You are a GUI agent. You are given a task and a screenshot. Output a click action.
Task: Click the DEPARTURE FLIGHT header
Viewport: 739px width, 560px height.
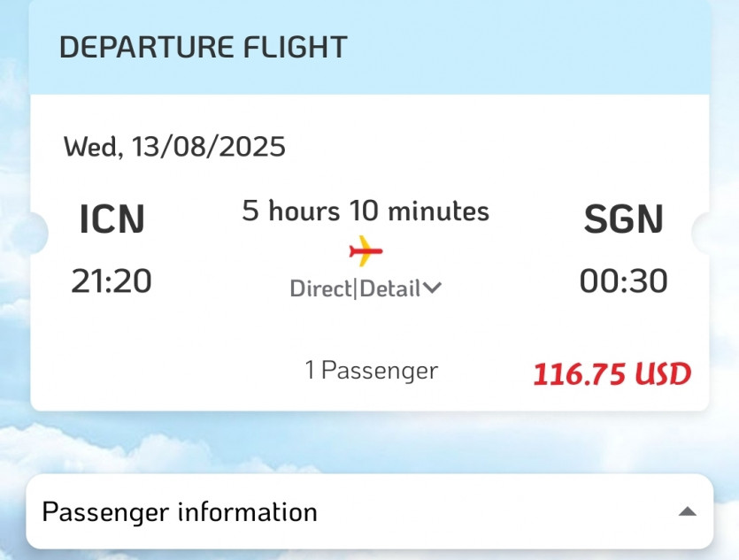coord(203,47)
